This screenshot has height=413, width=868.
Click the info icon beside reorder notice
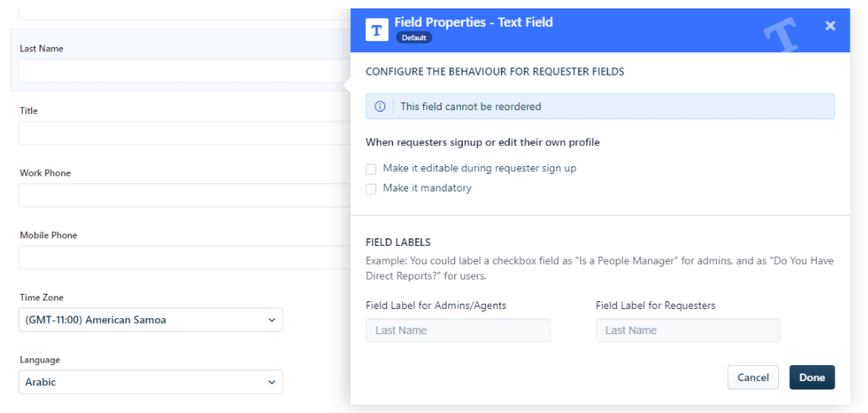379,107
